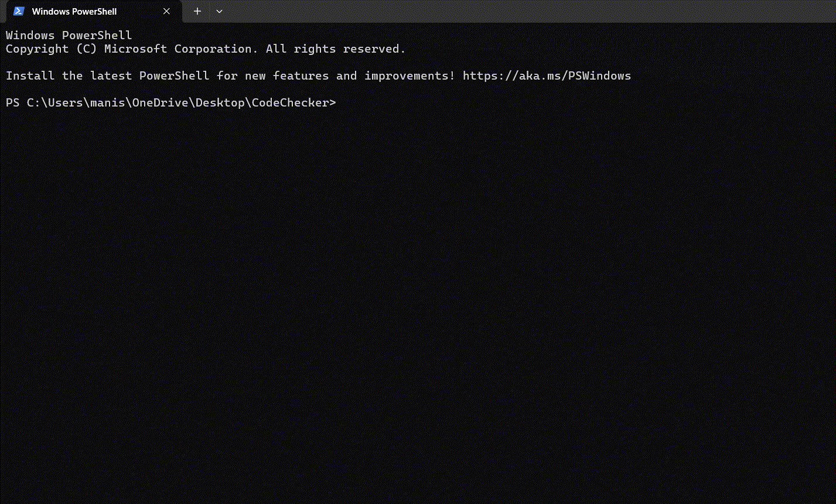Open the https://aka.ms/PSWindows link

click(547, 76)
